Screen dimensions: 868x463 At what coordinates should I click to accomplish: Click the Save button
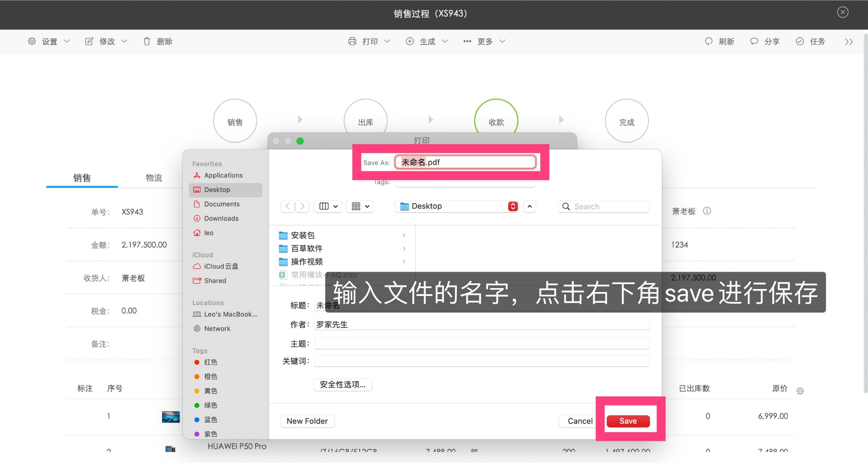(x=628, y=420)
